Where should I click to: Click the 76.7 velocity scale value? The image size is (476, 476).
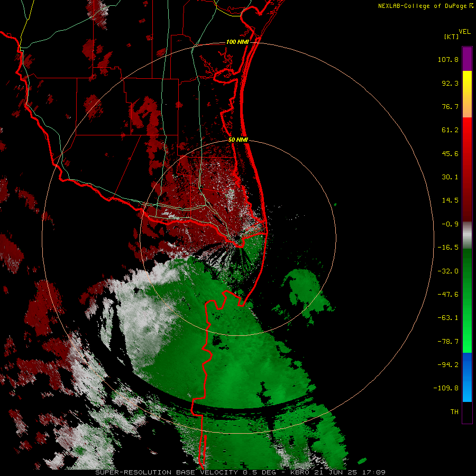pyautogui.click(x=450, y=106)
